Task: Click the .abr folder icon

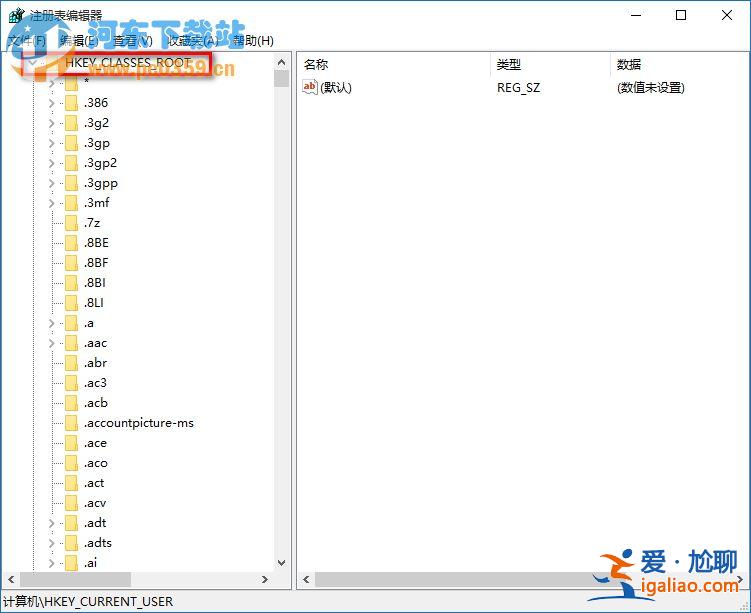Action: point(71,363)
